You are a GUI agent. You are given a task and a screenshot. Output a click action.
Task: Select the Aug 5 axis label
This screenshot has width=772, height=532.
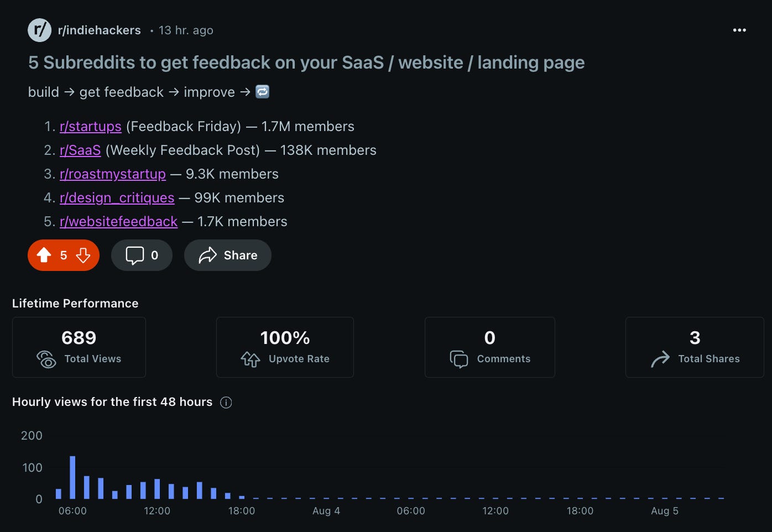coord(665,511)
